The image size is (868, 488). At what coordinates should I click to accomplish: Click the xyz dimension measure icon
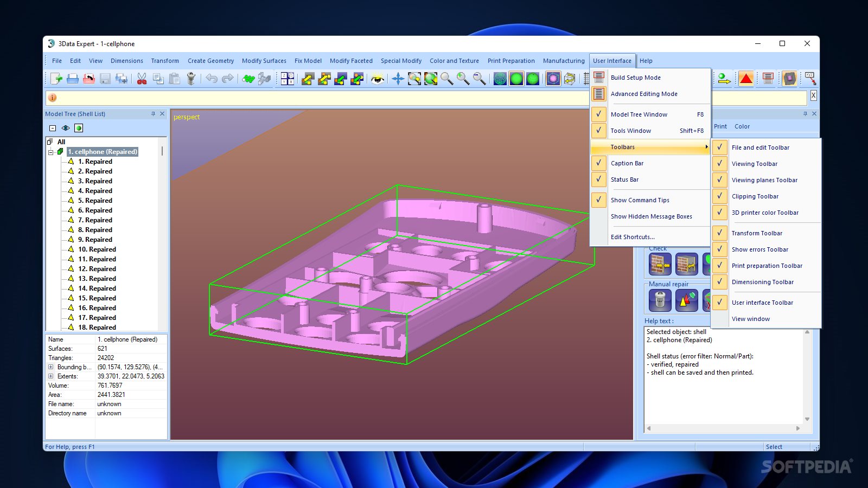(810, 79)
